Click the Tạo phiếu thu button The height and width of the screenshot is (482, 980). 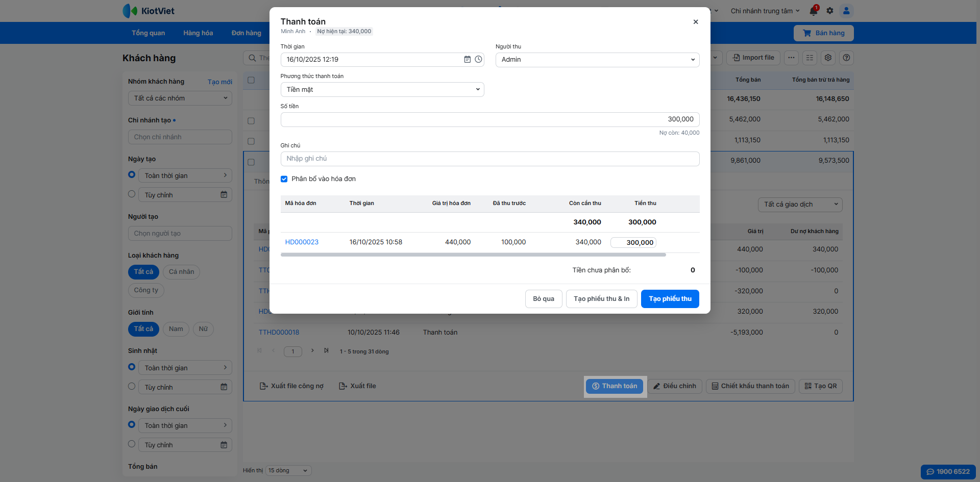pyautogui.click(x=670, y=299)
